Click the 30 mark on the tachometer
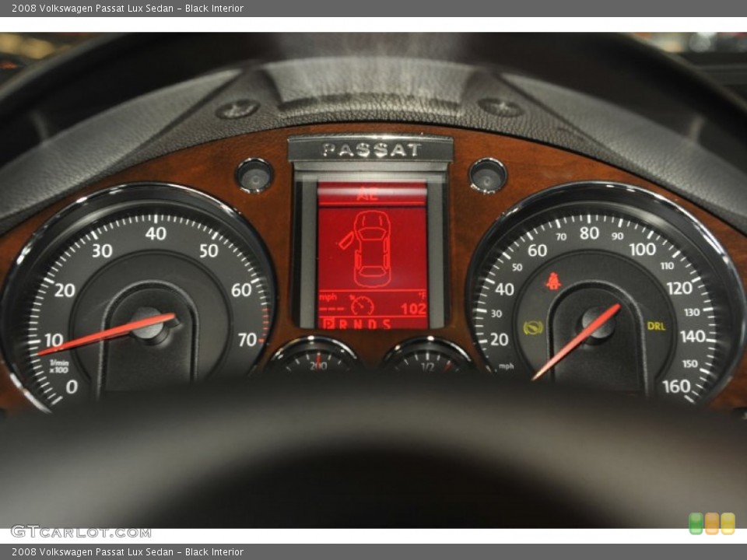 (102, 250)
